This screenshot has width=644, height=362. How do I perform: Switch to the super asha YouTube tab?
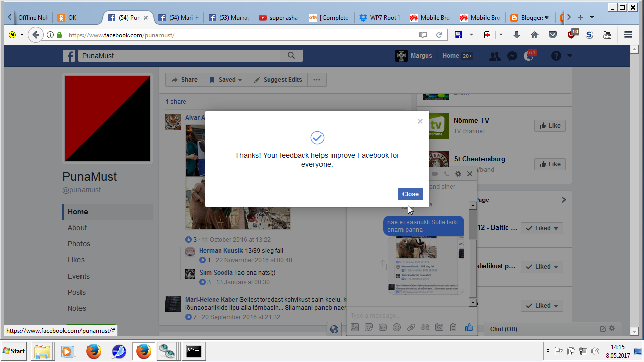coord(278,18)
